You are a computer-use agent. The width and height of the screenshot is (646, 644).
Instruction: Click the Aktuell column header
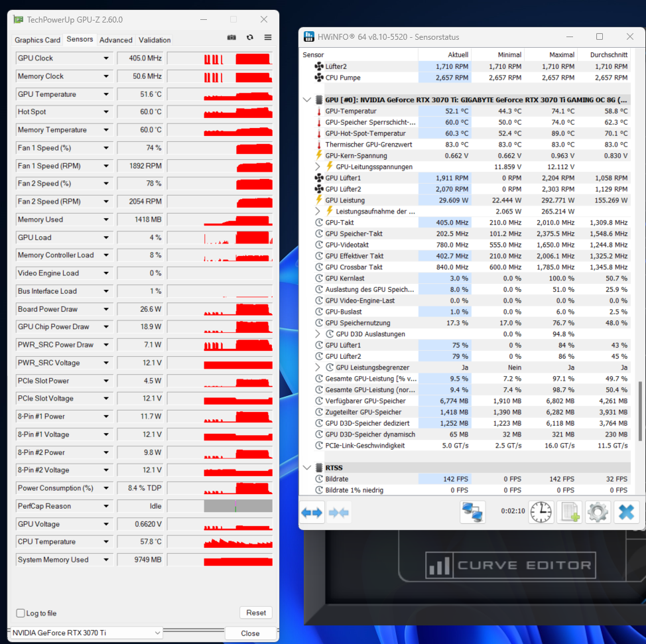(444, 55)
